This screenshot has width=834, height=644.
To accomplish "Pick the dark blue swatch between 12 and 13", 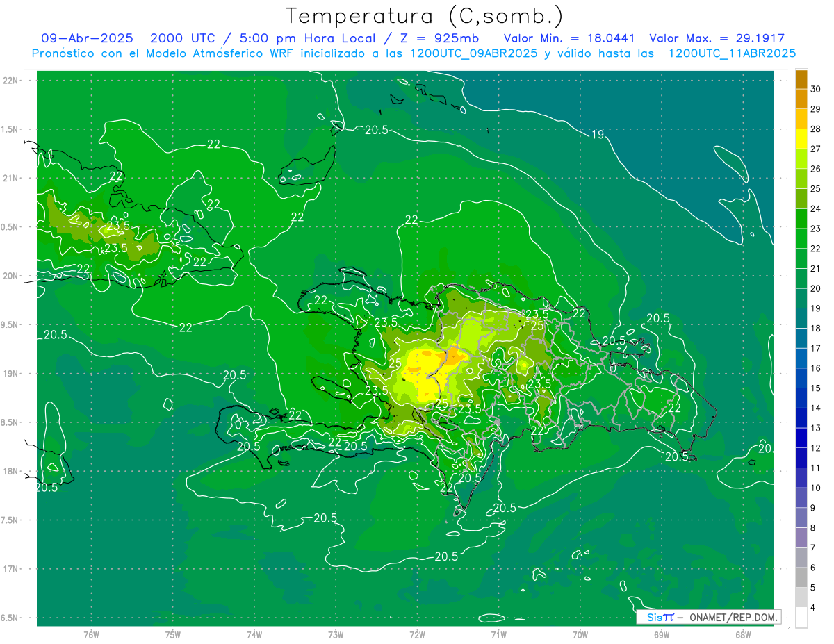I will click(801, 438).
